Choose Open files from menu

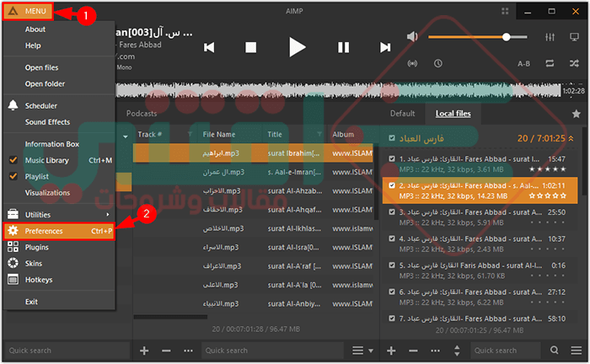tap(41, 67)
